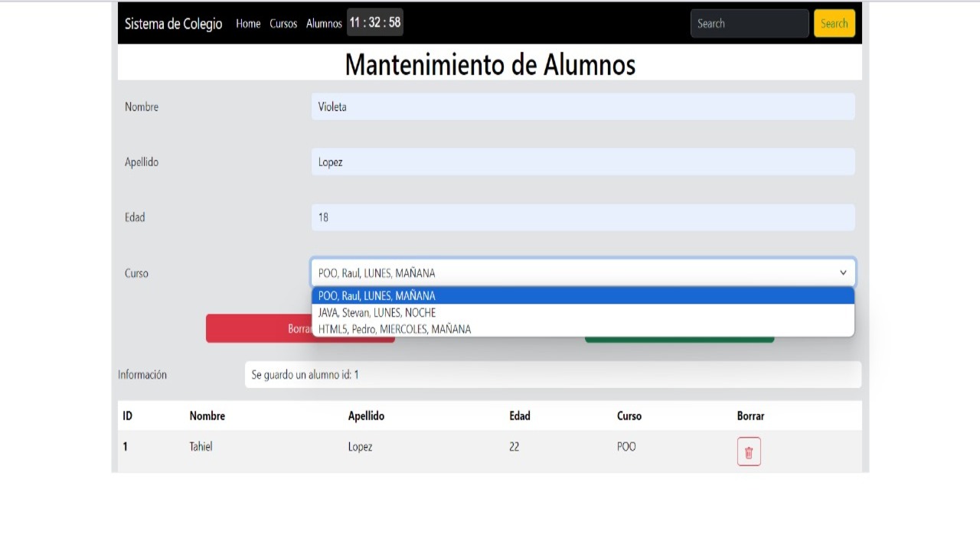980x551 pixels.
Task: Click the trash icon in Tahiel's row
Action: (749, 452)
